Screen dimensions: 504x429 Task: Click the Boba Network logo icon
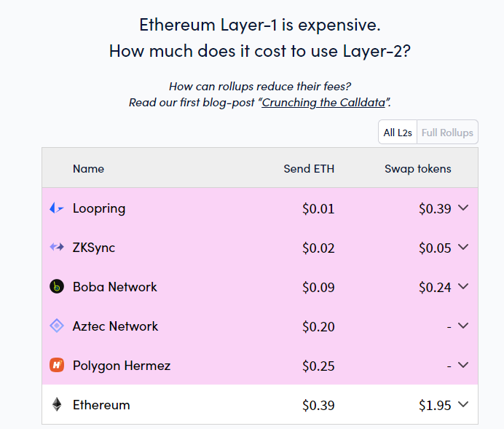pyautogui.click(x=57, y=286)
